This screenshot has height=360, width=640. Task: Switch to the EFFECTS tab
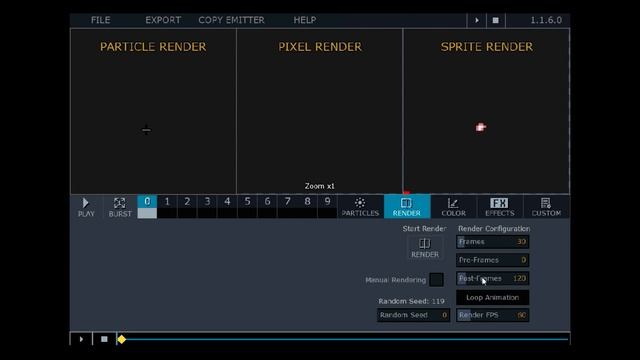pos(500,207)
